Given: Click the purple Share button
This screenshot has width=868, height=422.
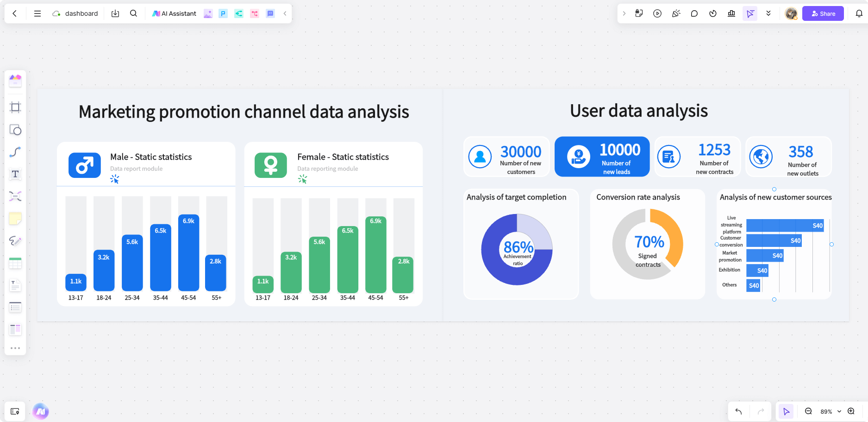Looking at the screenshot, I should coord(823,13).
